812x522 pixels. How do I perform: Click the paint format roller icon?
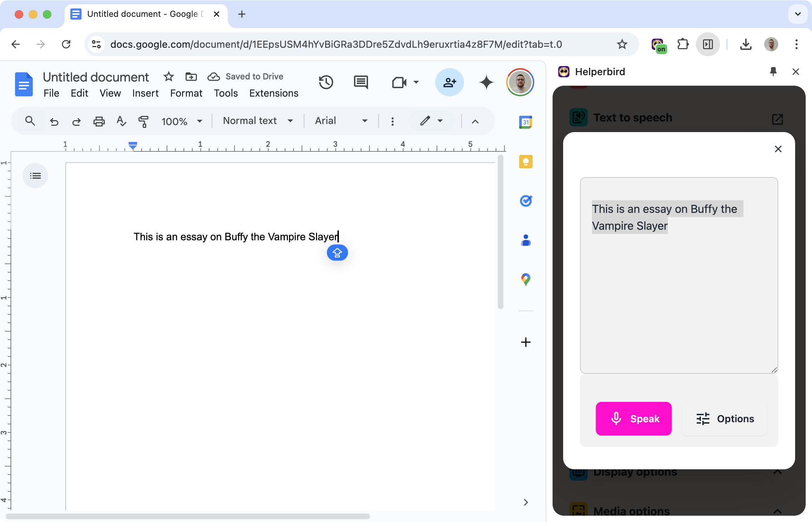coord(143,121)
